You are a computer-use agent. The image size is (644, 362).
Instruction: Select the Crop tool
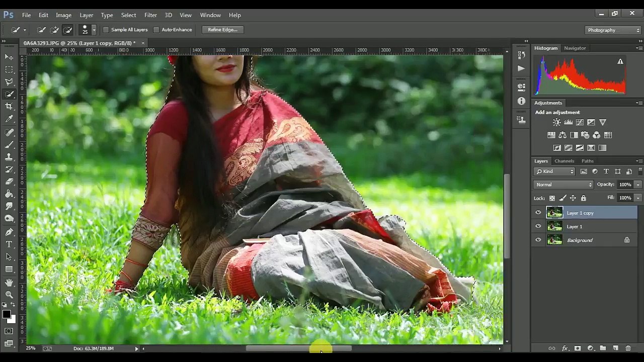9,107
